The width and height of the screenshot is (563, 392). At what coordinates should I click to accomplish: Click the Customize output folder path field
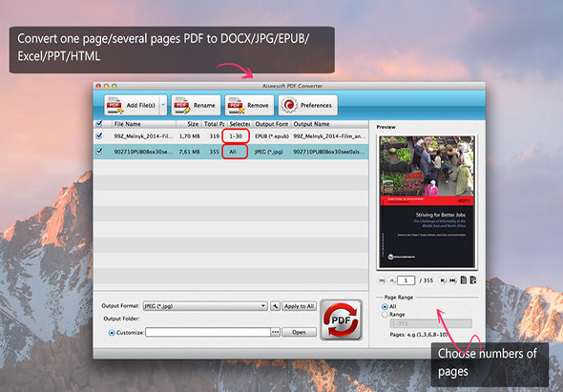click(208, 332)
